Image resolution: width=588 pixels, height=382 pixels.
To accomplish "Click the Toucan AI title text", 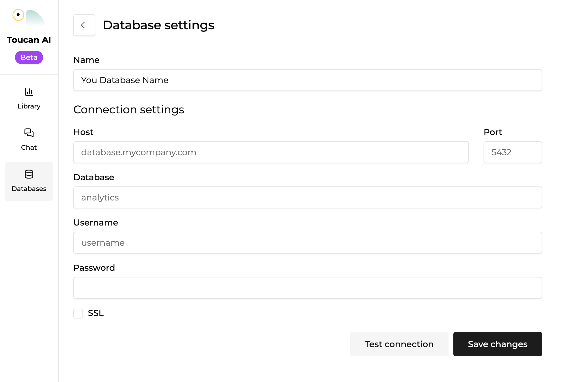I will [x=29, y=40].
